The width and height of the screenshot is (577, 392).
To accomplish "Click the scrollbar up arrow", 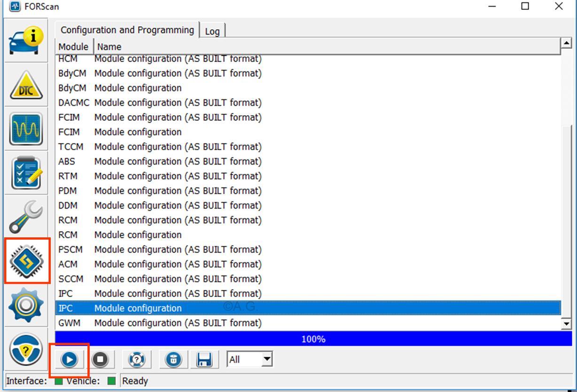I will click(566, 43).
